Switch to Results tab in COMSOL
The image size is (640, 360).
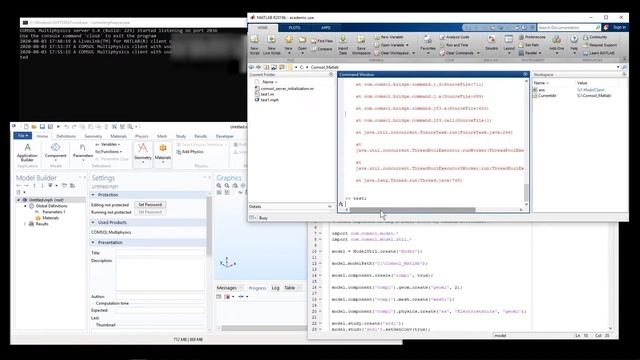pyautogui.click(x=200, y=136)
